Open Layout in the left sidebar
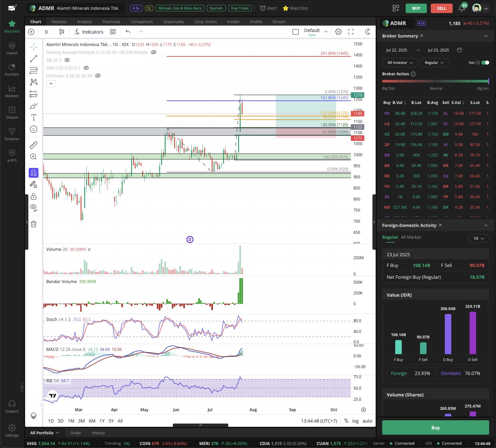The width and height of the screenshot is (496, 448). 12,48
